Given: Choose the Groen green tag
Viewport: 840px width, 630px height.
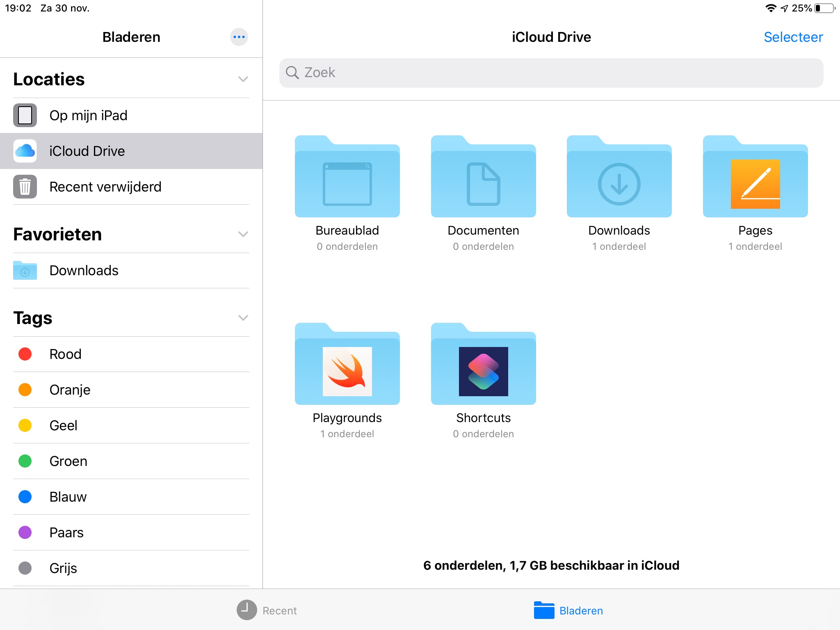Looking at the screenshot, I should coord(68,461).
